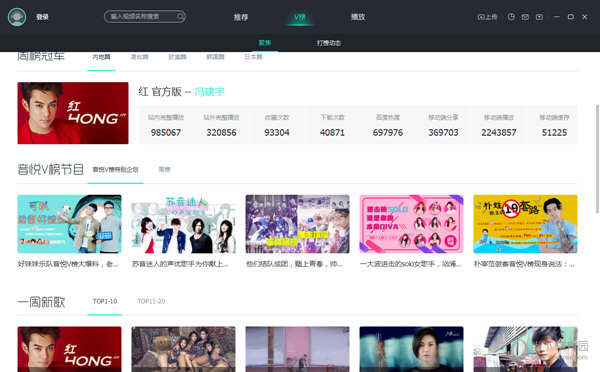
Task: Select the TOP11-20 tab
Action: (151, 301)
